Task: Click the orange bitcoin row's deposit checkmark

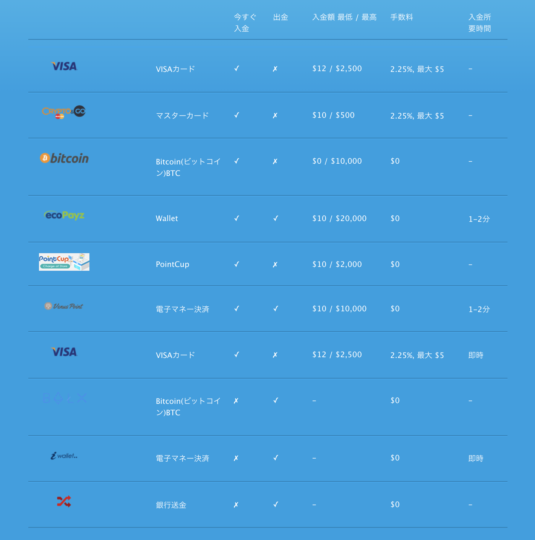Action: click(237, 161)
